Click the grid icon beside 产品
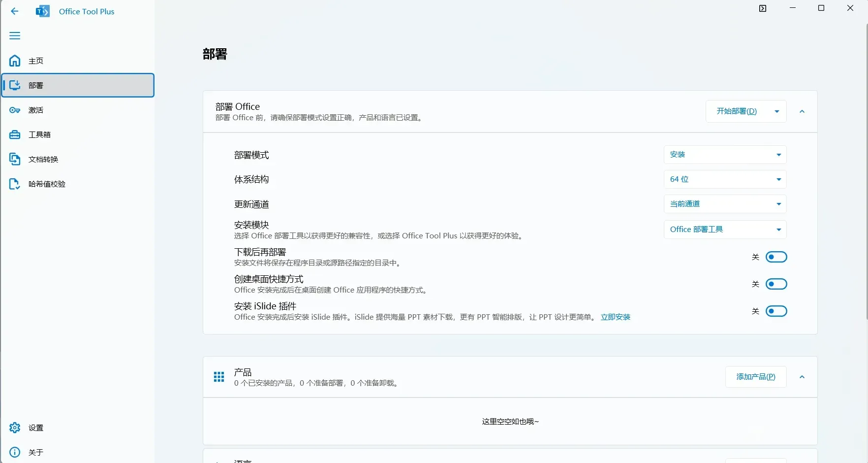The height and width of the screenshot is (463, 868). (219, 377)
